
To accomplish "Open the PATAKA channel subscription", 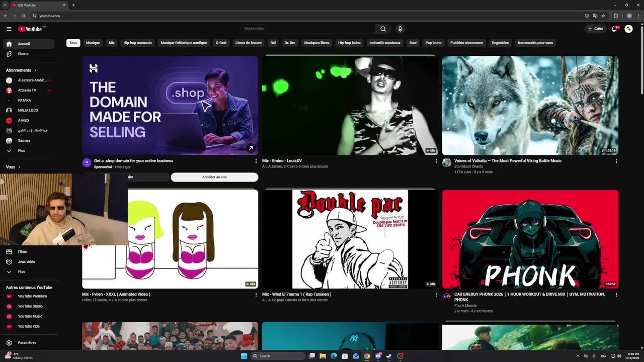I will (28, 100).
